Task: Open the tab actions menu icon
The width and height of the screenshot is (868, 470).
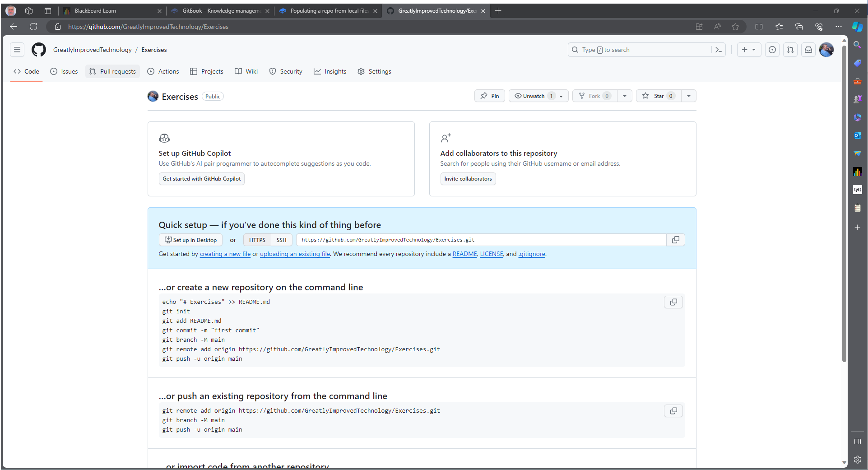Action: click(x=48, y=10)
